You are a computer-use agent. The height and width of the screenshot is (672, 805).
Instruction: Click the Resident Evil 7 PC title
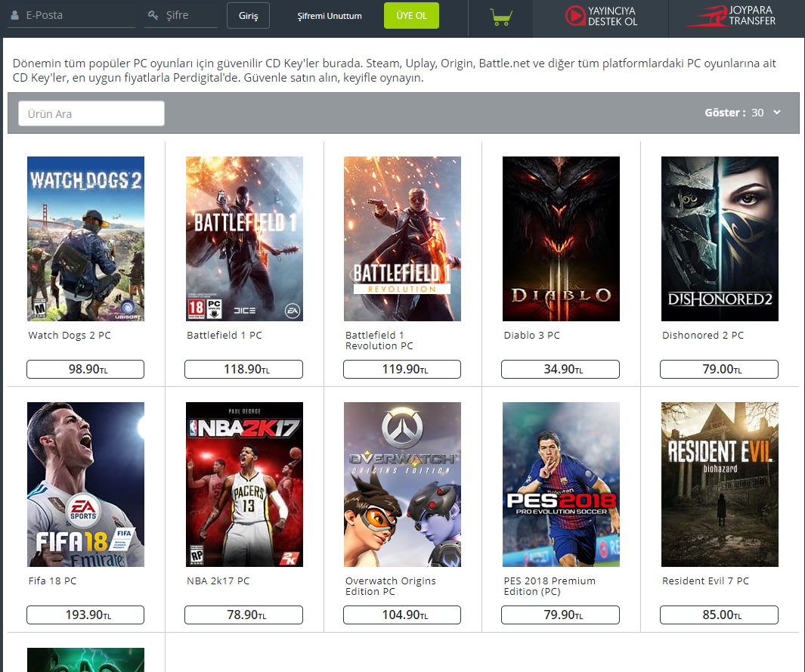[x=705, y=581]
